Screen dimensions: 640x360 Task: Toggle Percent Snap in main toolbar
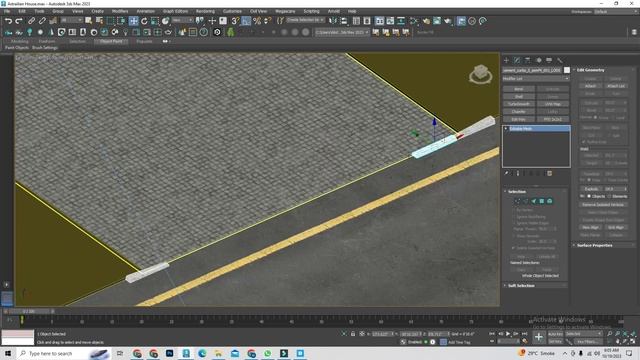click(x=257, y=21)
